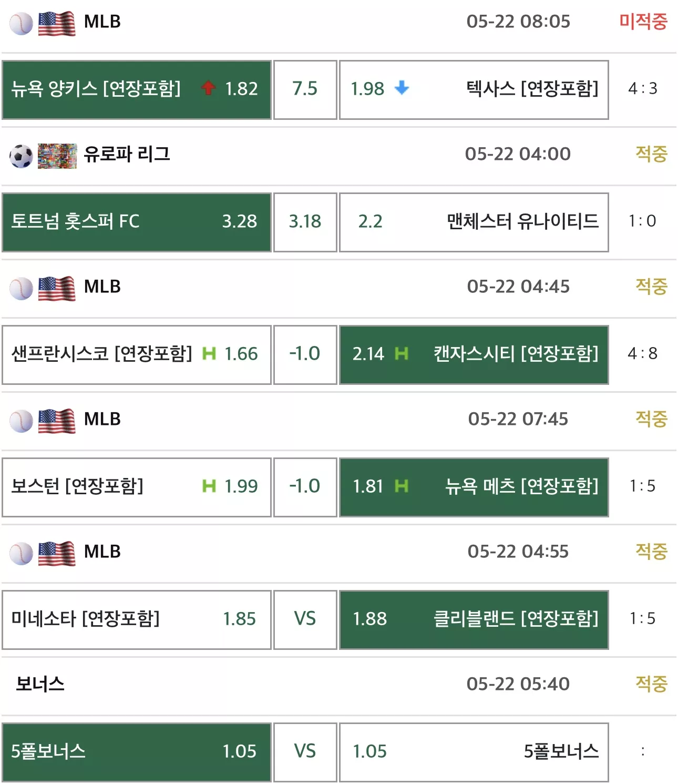This screenshot has height=784, width=678.
Task: Click the baseball icon in the top MLB row
Action: pos(21,24)
